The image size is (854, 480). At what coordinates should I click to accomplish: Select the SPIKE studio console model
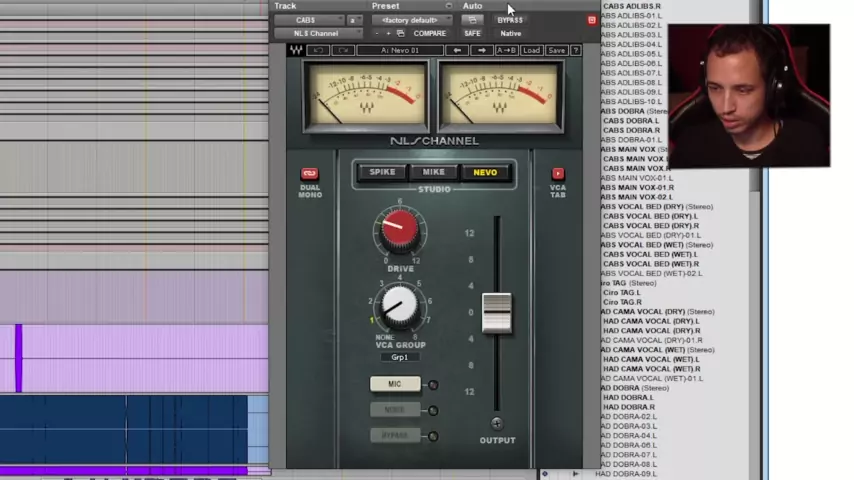[383, 172]
